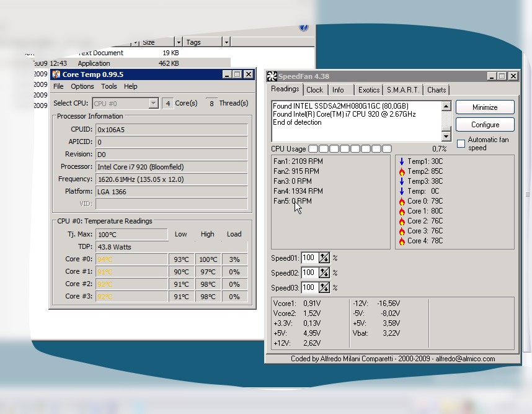Click Core #0 load value 3%
Screen dimensions: 532x414
[x=234, y=259]
